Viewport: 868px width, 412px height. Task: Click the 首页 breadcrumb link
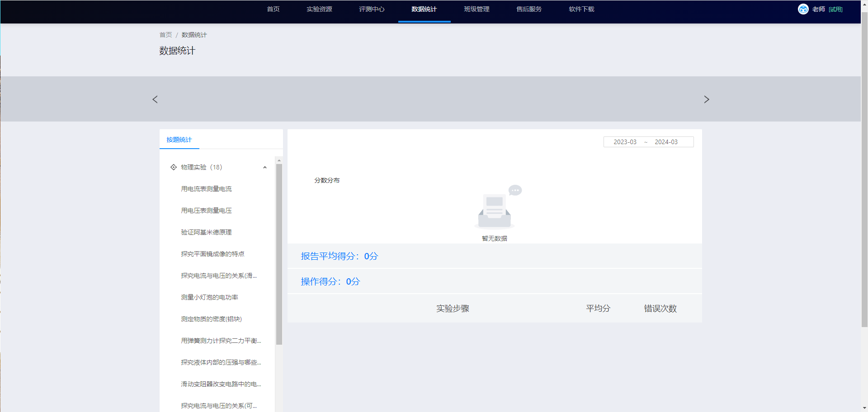click(165, 35)
